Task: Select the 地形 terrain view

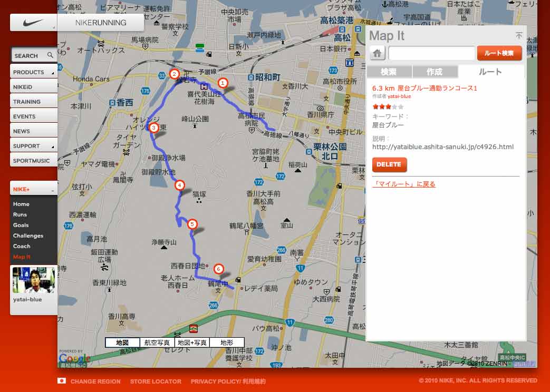Action: click(x=227, y=342)
